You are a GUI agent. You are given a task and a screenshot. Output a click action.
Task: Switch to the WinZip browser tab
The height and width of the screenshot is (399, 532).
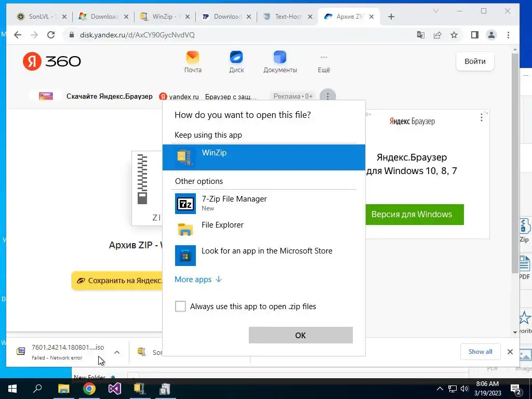coord(165,16)
